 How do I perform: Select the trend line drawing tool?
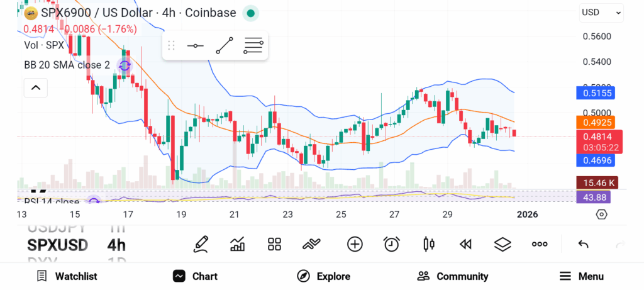[225, 46]
